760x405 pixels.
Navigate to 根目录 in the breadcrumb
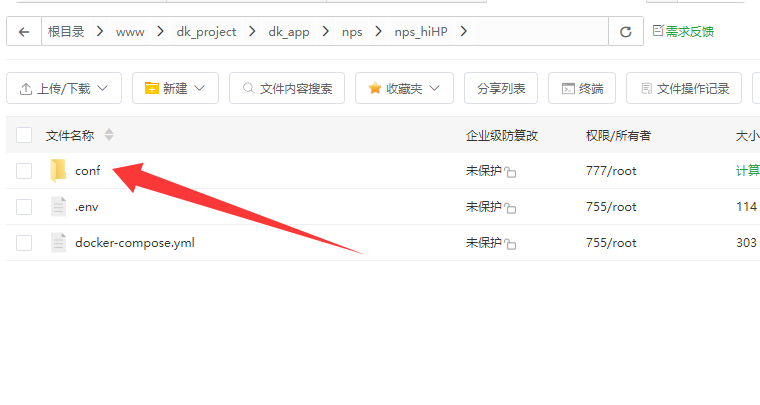click(x=66, y=31)
